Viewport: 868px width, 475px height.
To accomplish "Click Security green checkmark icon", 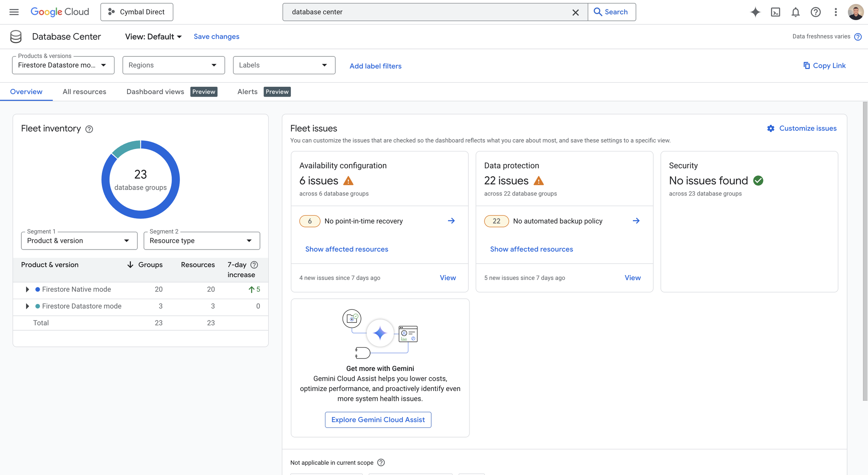I will [758, 181].
